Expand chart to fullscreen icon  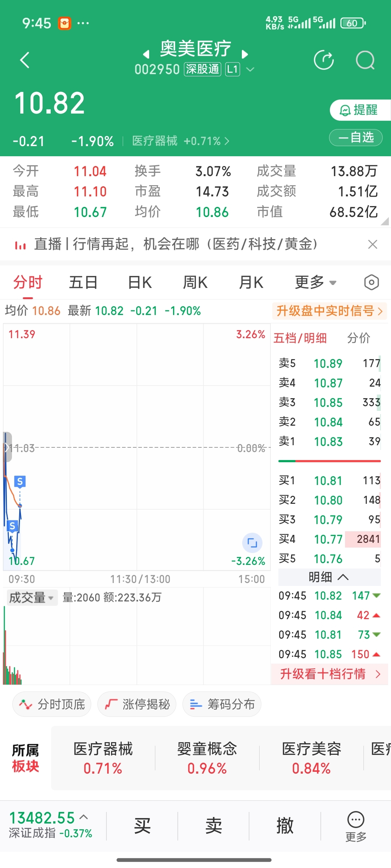pyautogui.click(x=252, y=542)
